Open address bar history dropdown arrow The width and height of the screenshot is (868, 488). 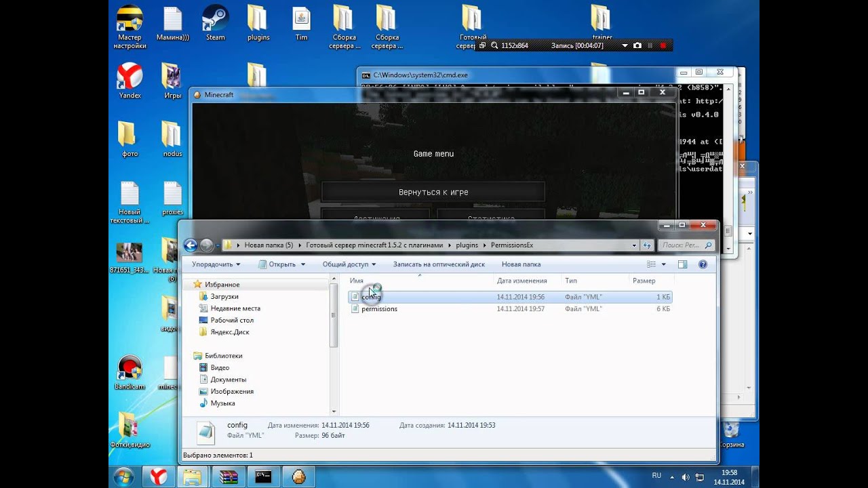(635, 245)
